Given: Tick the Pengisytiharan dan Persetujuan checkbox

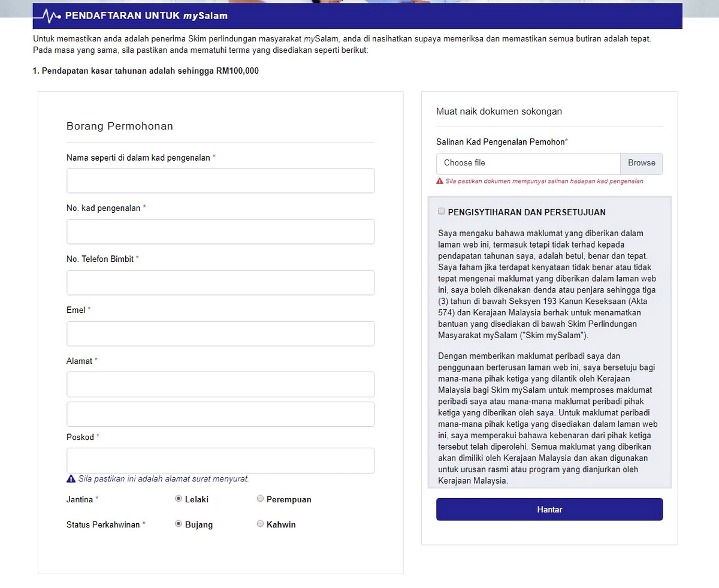Looking at the screenshot, I should 442,212.
